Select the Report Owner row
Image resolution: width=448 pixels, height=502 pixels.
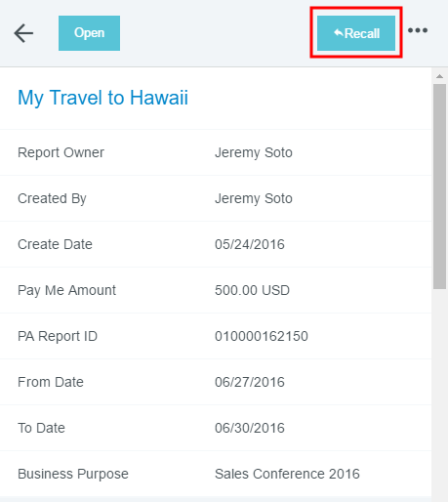tap(216, 152)
